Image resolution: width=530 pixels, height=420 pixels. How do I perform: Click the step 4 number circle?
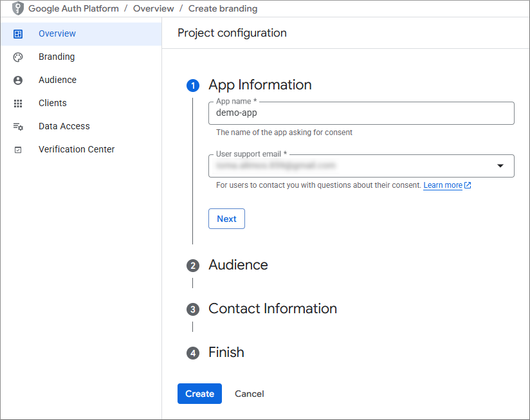tap(193, 354)
